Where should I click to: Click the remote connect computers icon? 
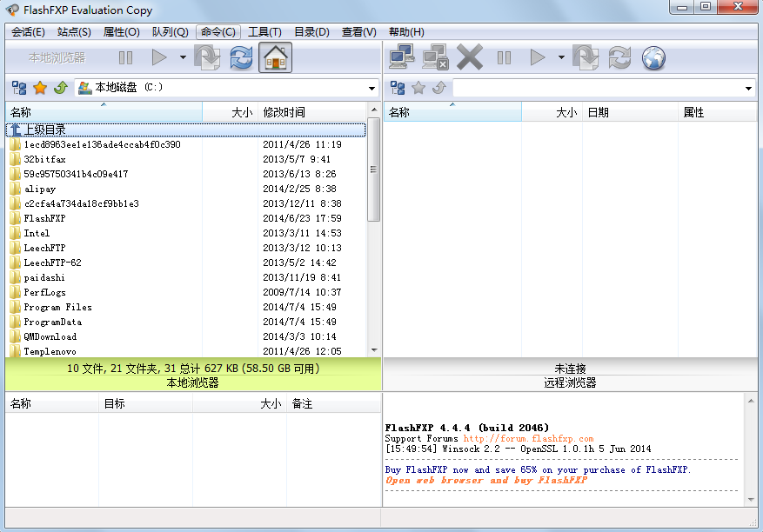(x=401, y=57)
